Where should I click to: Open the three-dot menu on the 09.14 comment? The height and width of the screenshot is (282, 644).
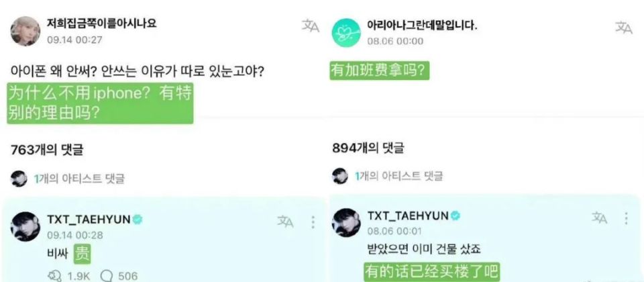[313, 222]
